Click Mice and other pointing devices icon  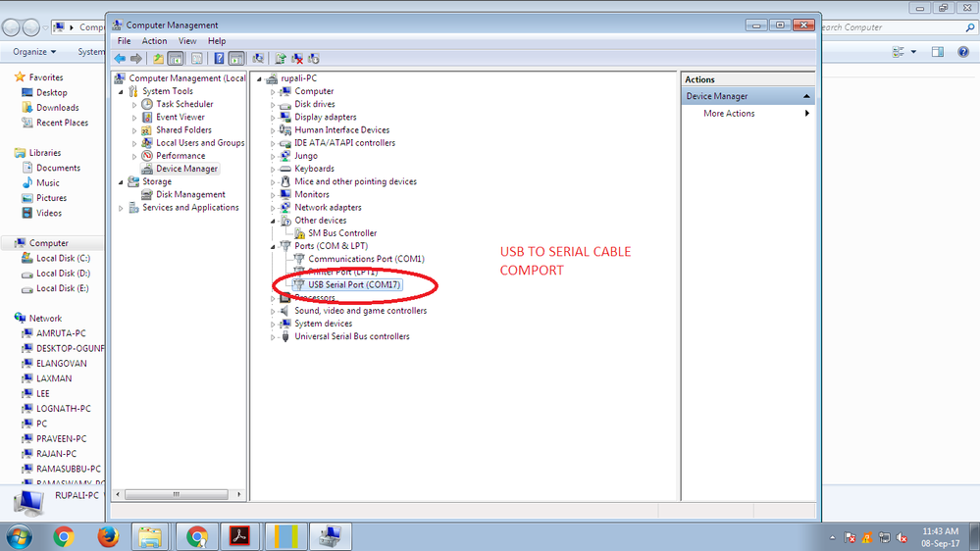click(285, 181)
